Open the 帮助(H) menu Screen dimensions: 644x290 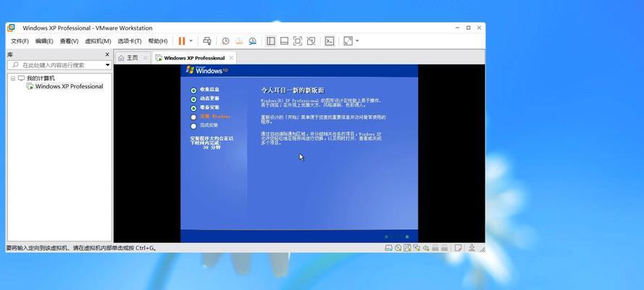tap(158, 41)
